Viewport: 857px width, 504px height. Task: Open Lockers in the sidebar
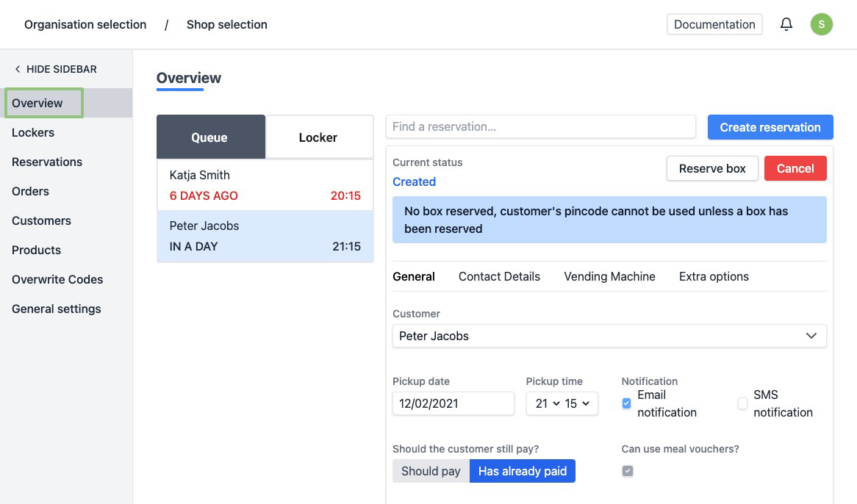click(x=33, y=132)
